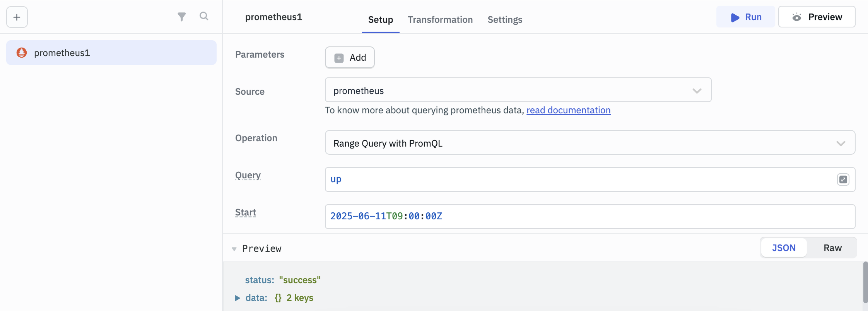Click the eye icon on the Preview button
Screen dimensions: 868x311
click(x=798, y=17)
